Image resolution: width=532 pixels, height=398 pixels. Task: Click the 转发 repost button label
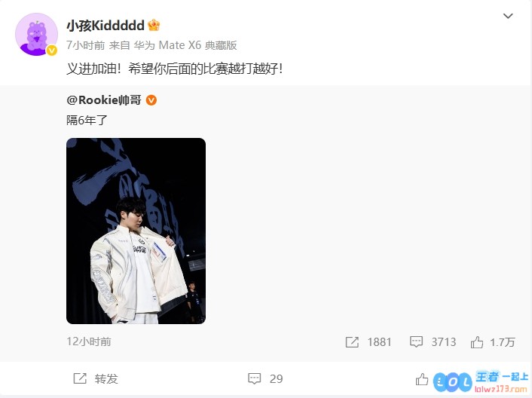point(106,378)
